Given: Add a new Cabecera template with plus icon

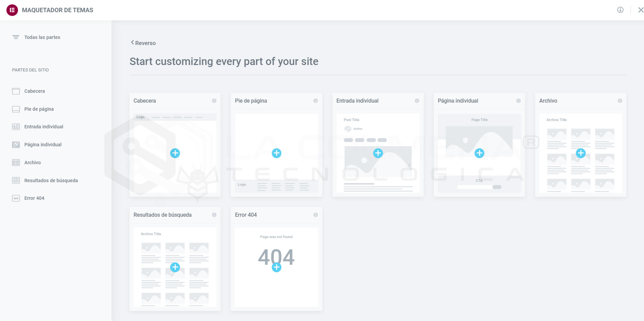Looking at the screenshot, I should click(175, 153).
